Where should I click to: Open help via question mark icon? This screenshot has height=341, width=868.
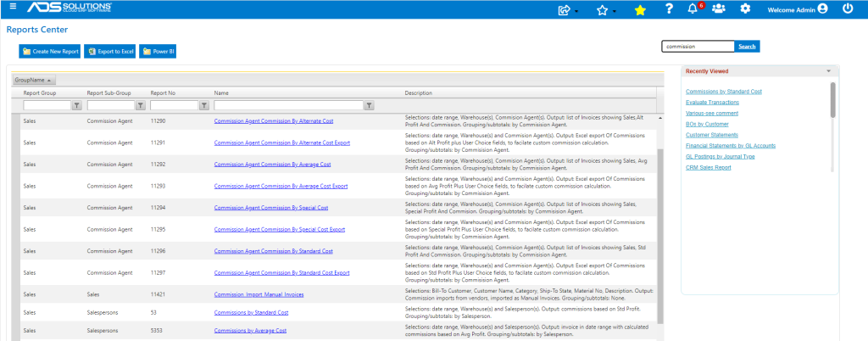[670, 8]
